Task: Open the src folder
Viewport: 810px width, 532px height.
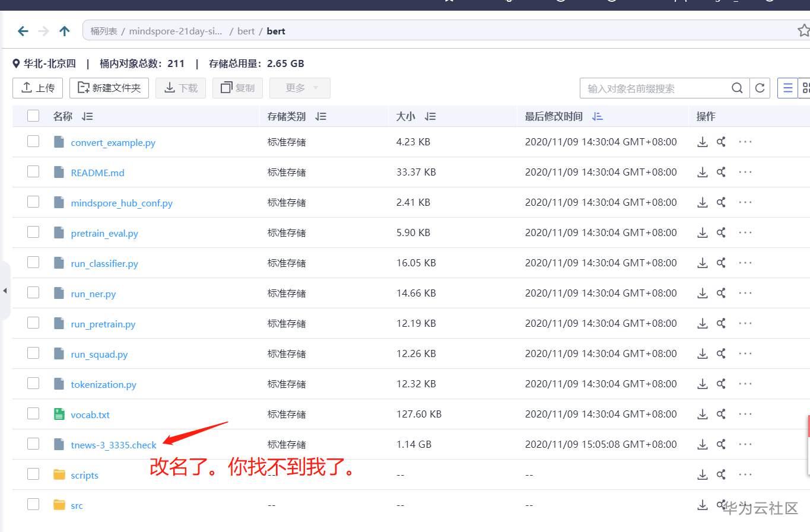Action: pyautogui.click(x=77, y=505)
